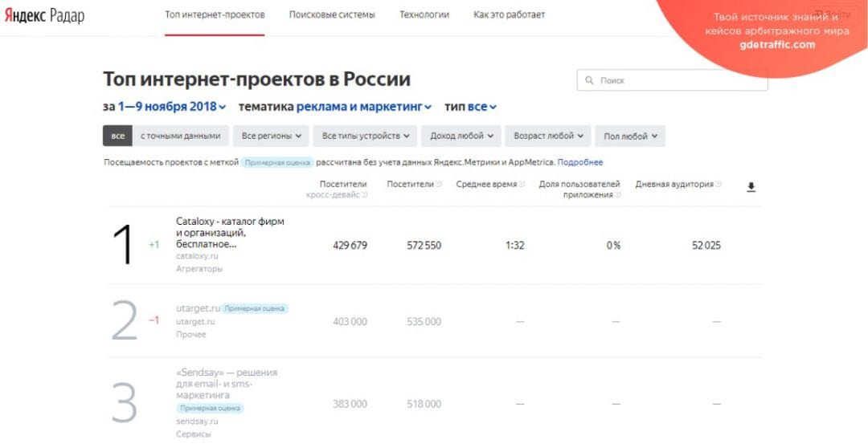Viewport: 868px width, 448px height.
Task: Open help icon next to Среднее время
Action: tap(522, 184)
